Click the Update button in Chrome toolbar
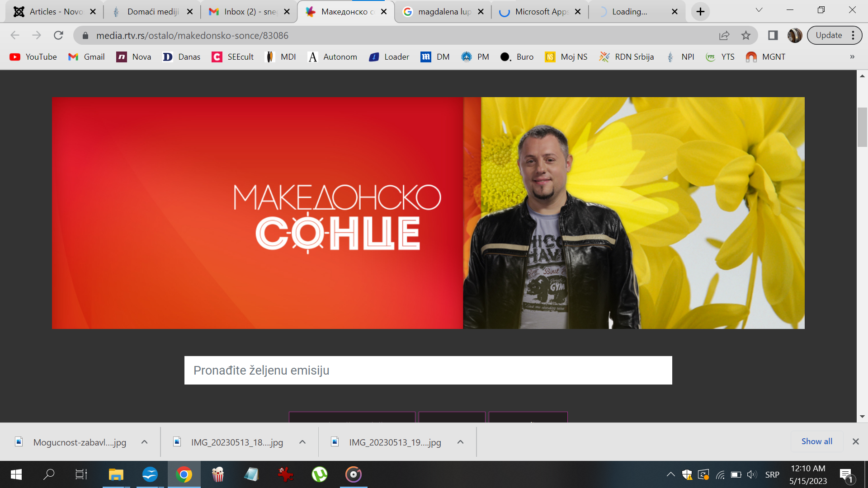868x488 pixels. [x=829, y=35]
